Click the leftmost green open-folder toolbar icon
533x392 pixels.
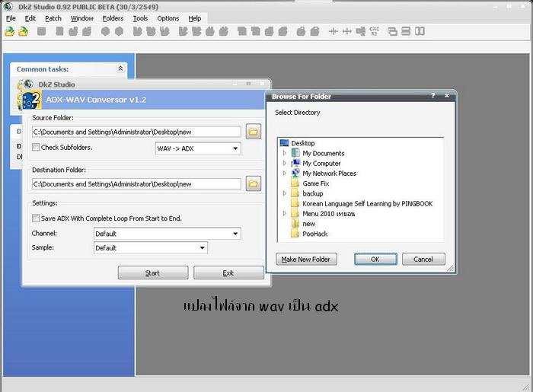click(9, 31)
